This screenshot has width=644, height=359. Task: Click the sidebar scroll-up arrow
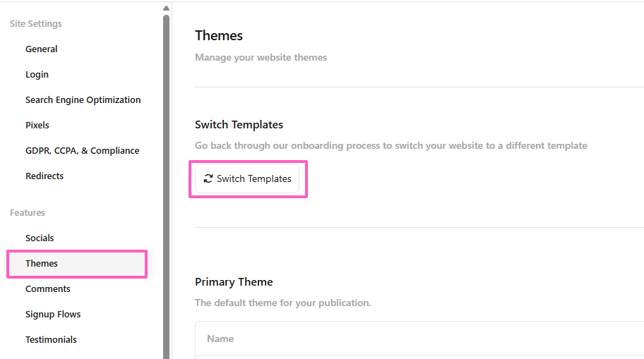tap(166, 9)
